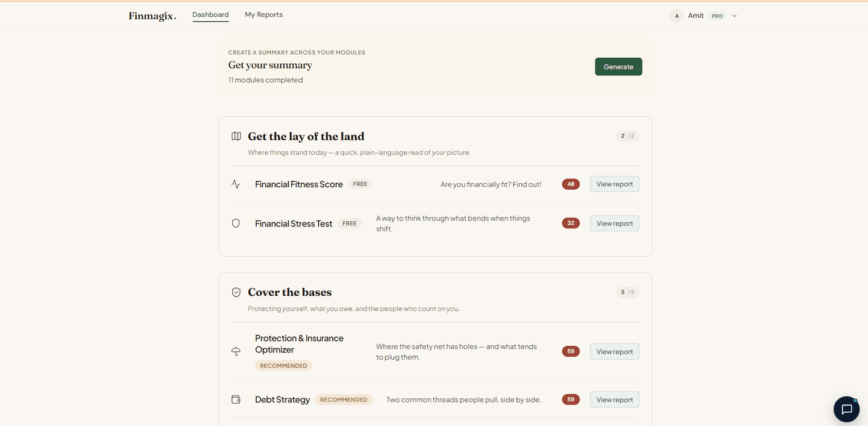Click 'Are you financially fit? Find out!' text
Image resolution: width=868 pixels, height=426 pixels.
(x=491, y=184)
